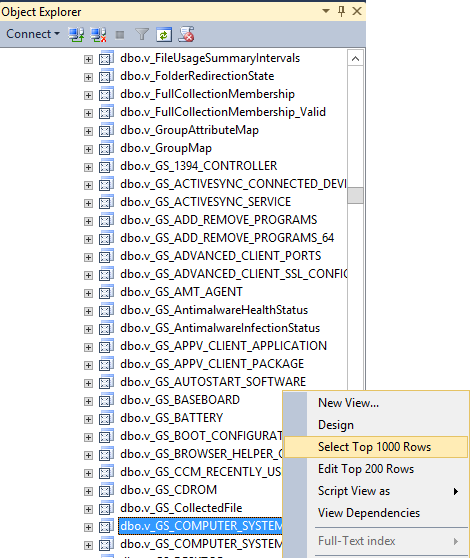470x558 pixels.
Task: Select the dbo.v_GS_AMT_AGENT view
Action: [181, 292]
